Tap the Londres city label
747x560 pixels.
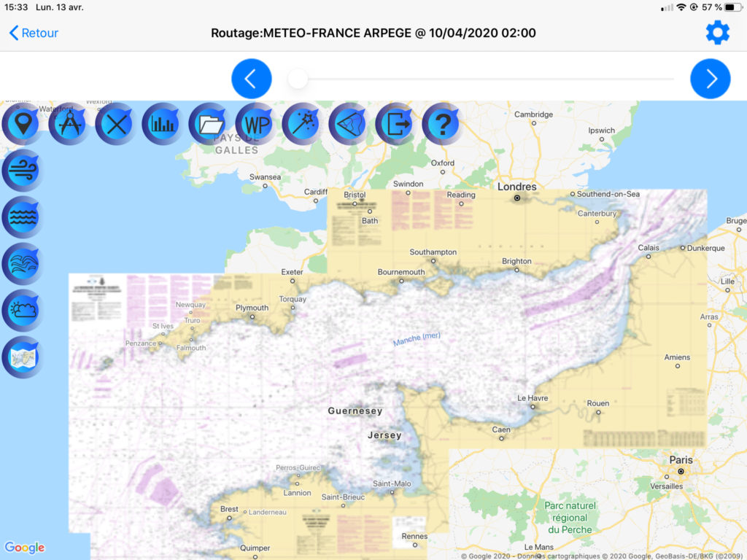517,187
